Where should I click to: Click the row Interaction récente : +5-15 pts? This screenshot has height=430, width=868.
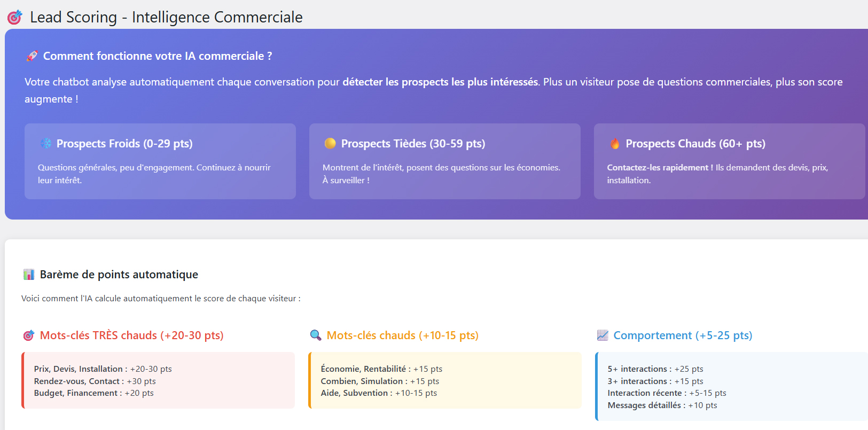(x=667, y=393)
